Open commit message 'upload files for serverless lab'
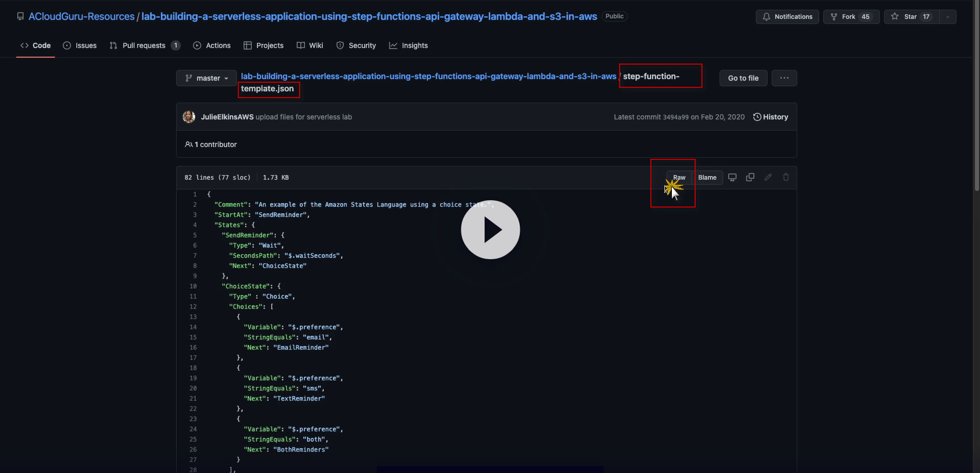 (304, 117)
